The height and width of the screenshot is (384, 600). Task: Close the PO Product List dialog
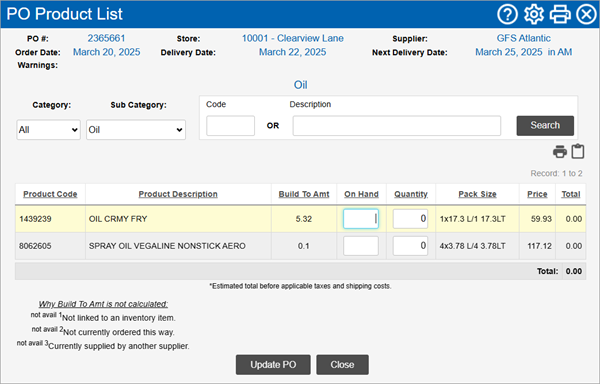pos(586,15)
